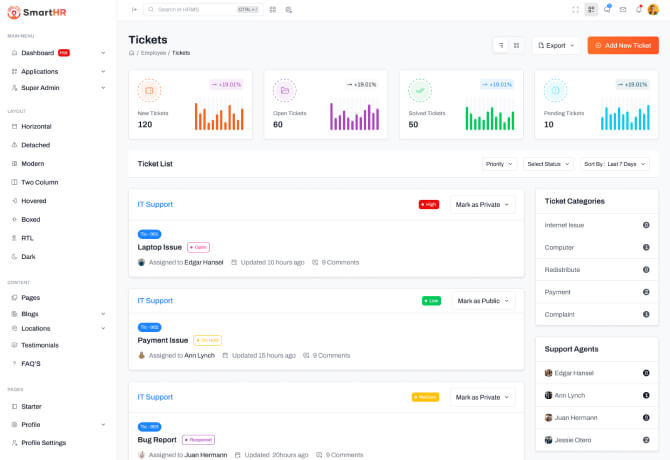Viewport: 670px width, 460px height.
Task: Expand Super Admin in the sidebar
Action: point(58,88)
